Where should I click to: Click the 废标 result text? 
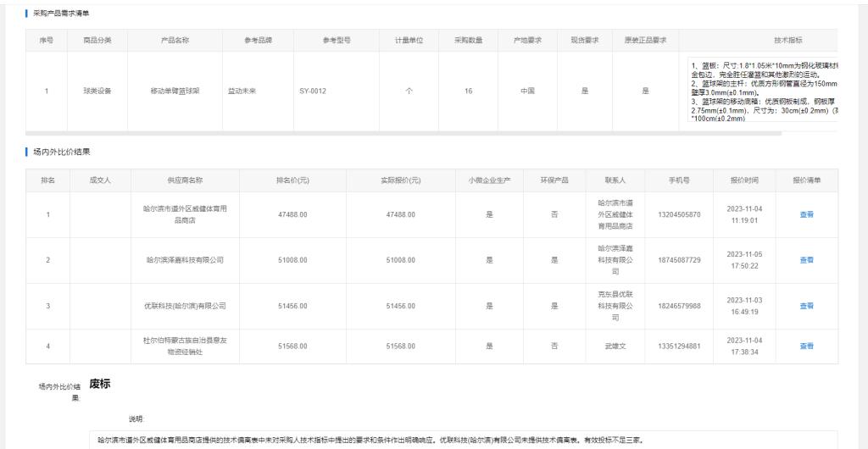102,384
